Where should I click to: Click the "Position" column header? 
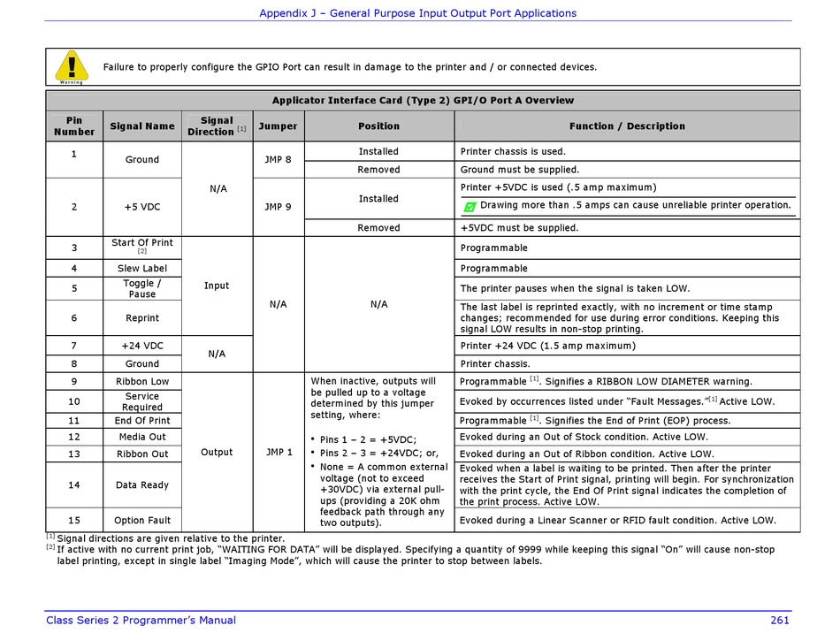378,126
